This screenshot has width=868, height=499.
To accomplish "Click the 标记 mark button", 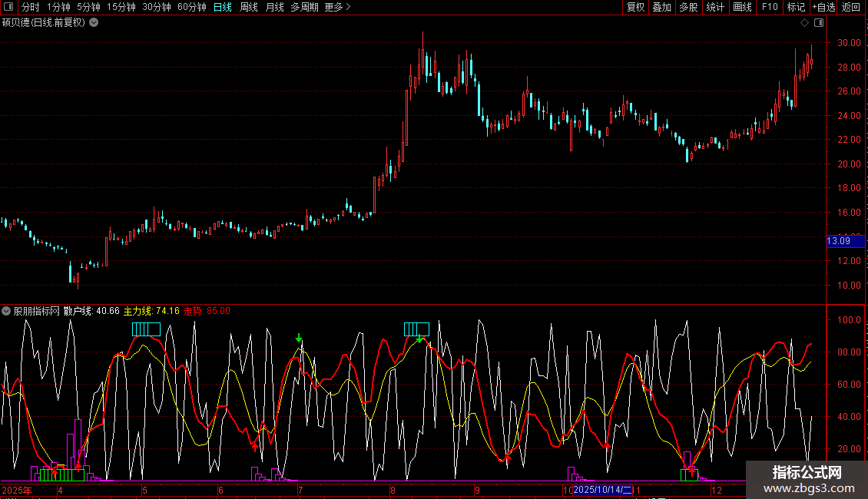I will [x=796, y=7].
